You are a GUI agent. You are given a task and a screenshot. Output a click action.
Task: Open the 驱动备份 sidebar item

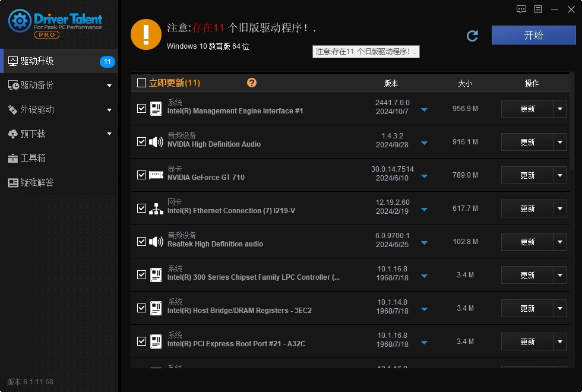tap(59, 86)
